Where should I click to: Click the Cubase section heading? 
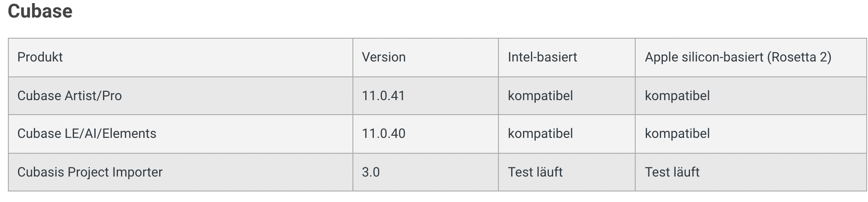(40, 11)
